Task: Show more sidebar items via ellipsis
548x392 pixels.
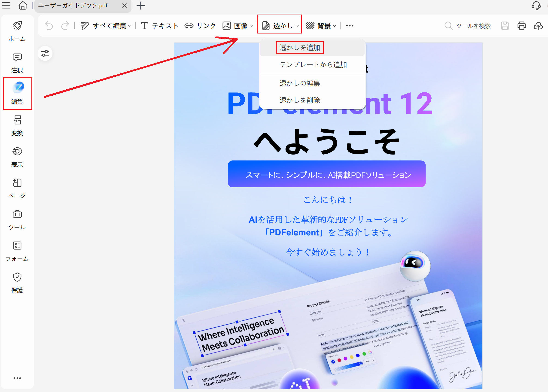Action: [x=17, y=378]
